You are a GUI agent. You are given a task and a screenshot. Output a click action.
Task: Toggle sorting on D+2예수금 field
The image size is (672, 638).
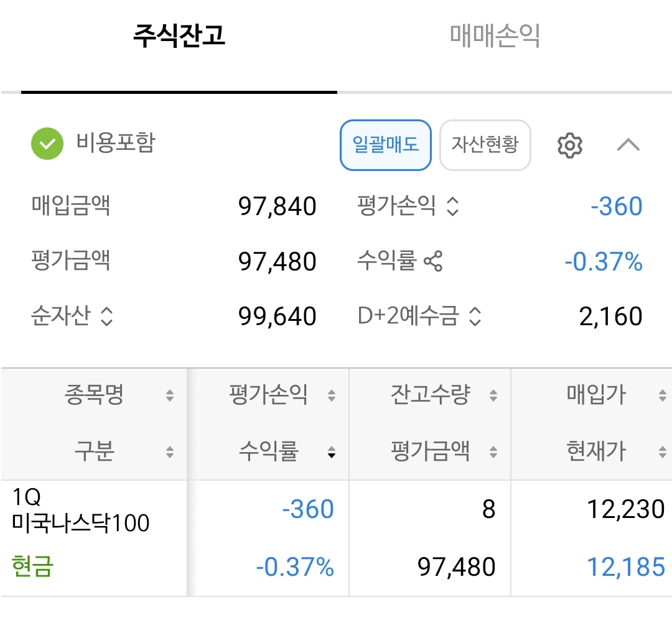(x=476, y=318)
